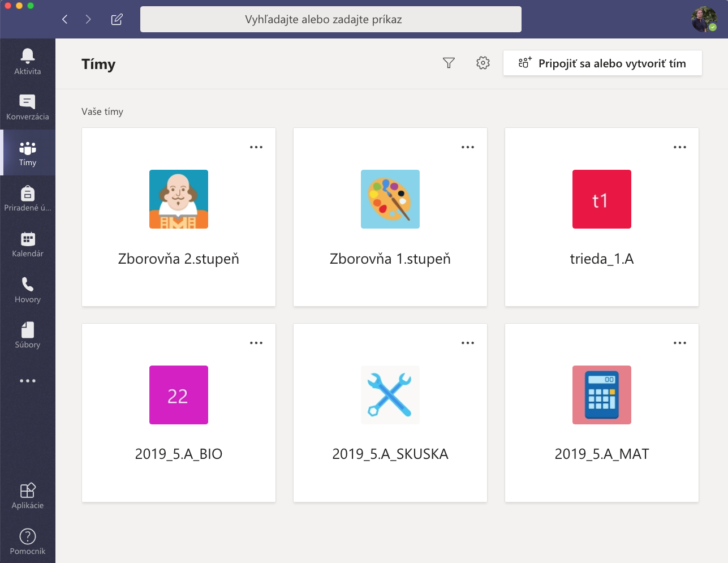Open the 2019_5.A_MAT team card
Screen dimensions: 728x563
click(x=601, y=412)
